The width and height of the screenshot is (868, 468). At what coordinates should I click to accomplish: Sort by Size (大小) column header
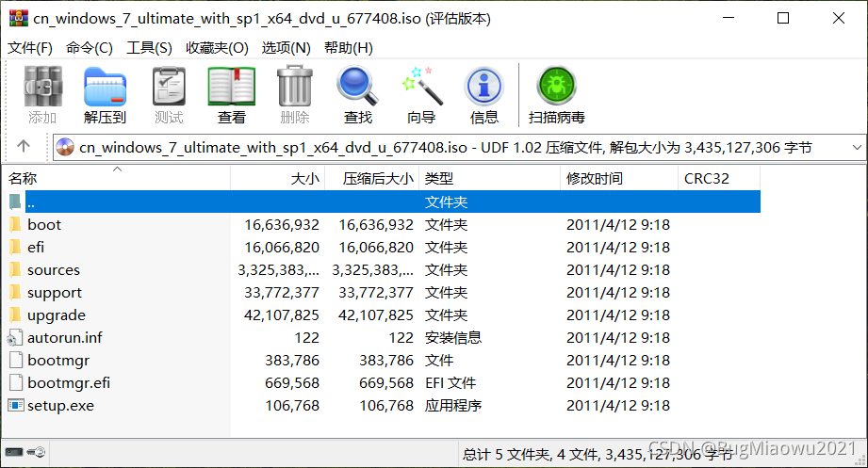278,178
